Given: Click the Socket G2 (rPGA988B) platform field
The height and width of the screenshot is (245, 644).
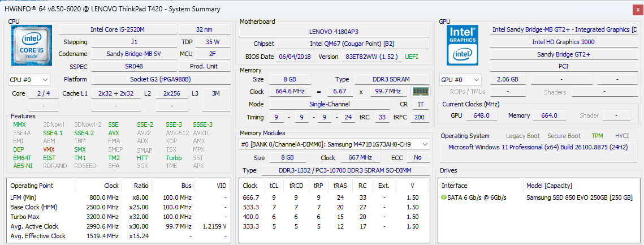Looking at the screenshot, I should (x=161, y=79).
